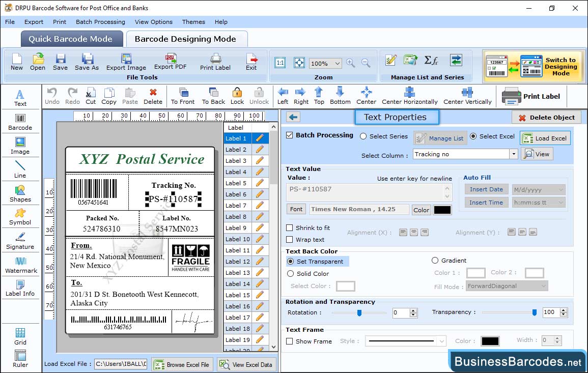Click Save As in File Tools
Image resolution: width=588 pixels, height=373 pixels.
[x=87, y=62]
